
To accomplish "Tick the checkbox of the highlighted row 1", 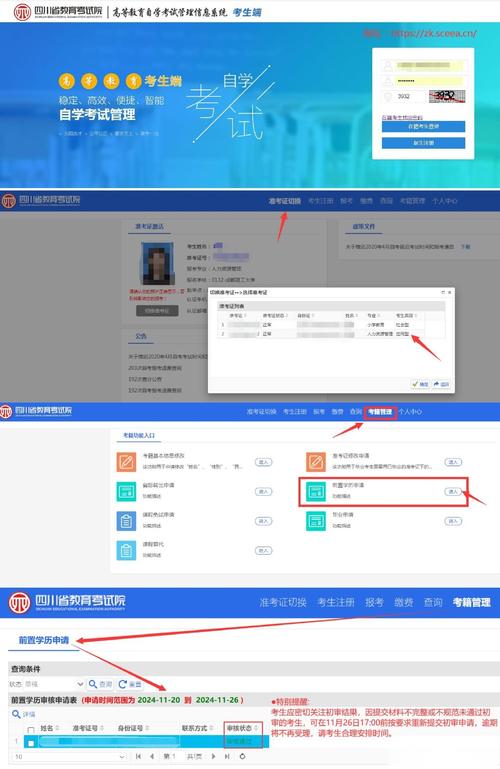I will 31,743.
